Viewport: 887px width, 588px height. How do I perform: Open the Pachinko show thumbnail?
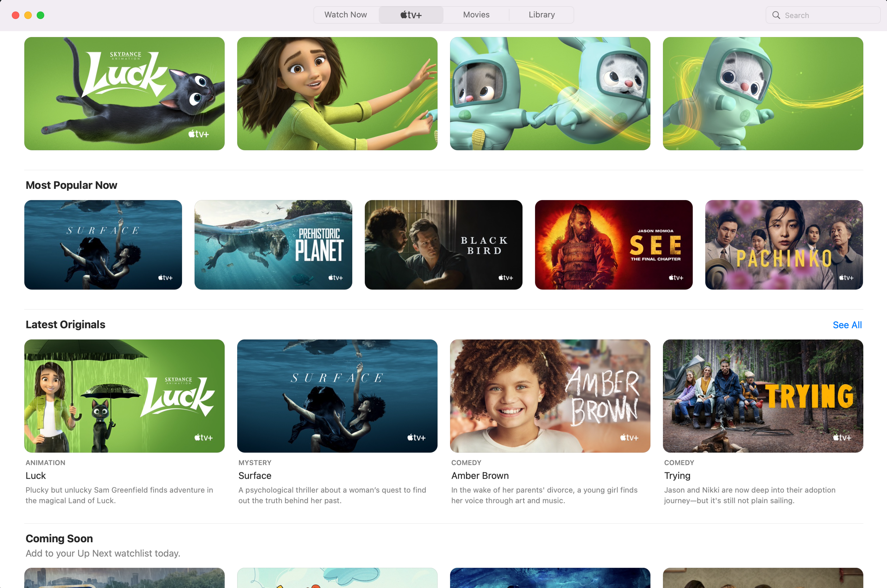[783, 245]
